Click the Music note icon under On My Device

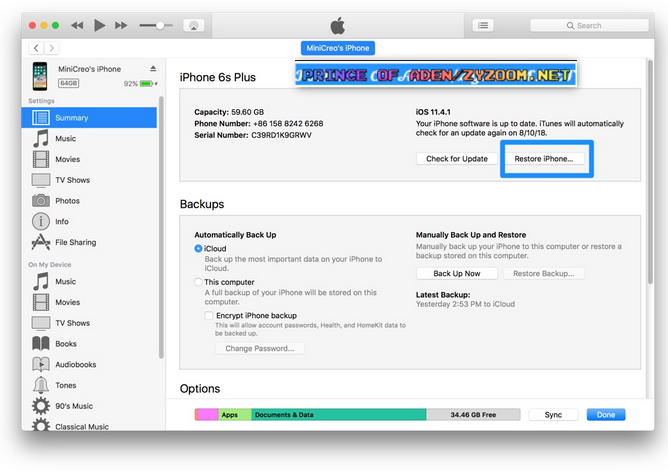(41, 282)
